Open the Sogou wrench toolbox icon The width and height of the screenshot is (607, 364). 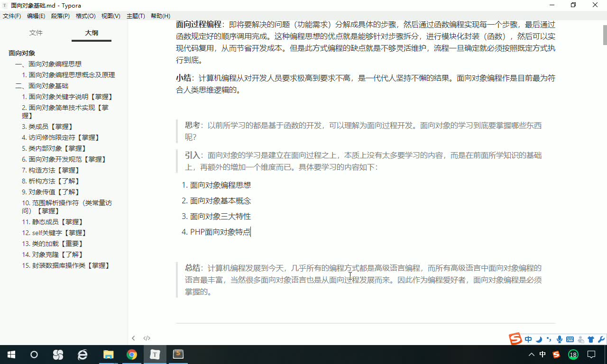pos(601,339)
